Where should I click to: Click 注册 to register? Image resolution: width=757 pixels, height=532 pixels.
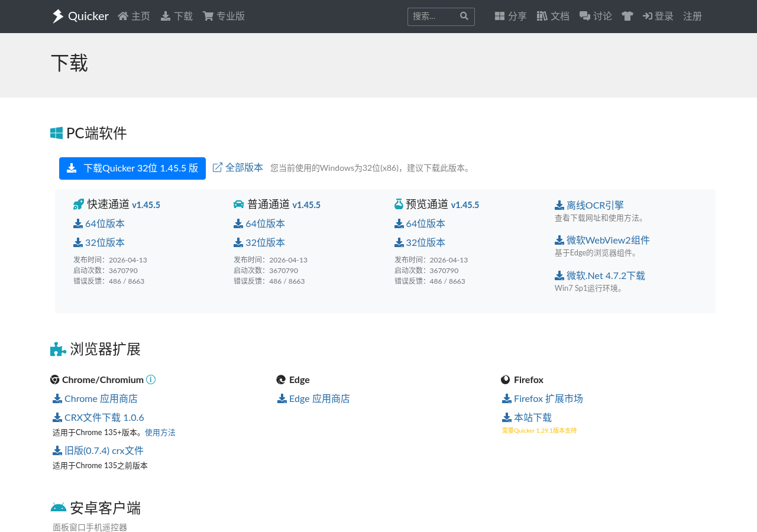[x=693, y=17]
